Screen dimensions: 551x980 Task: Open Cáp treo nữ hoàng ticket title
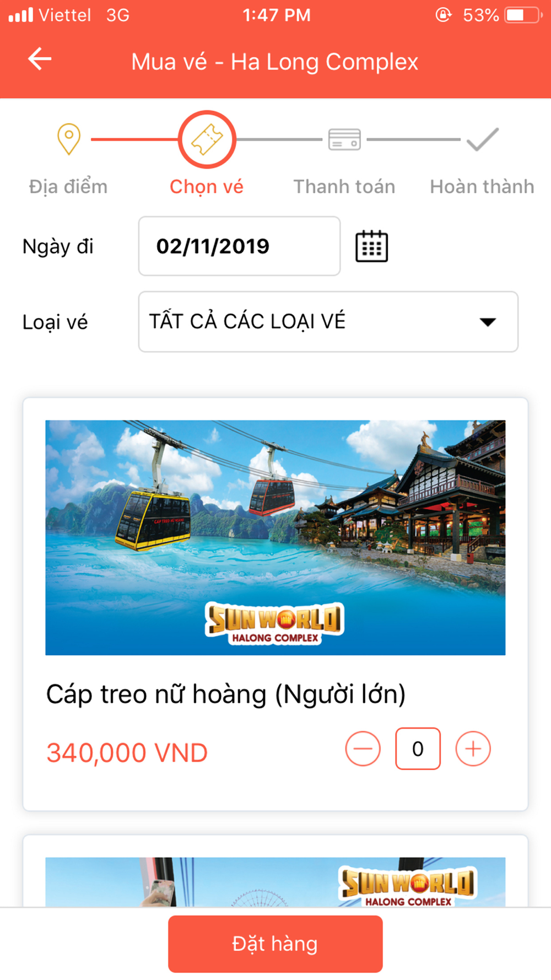pyautogui.click(x=226, y=694)
